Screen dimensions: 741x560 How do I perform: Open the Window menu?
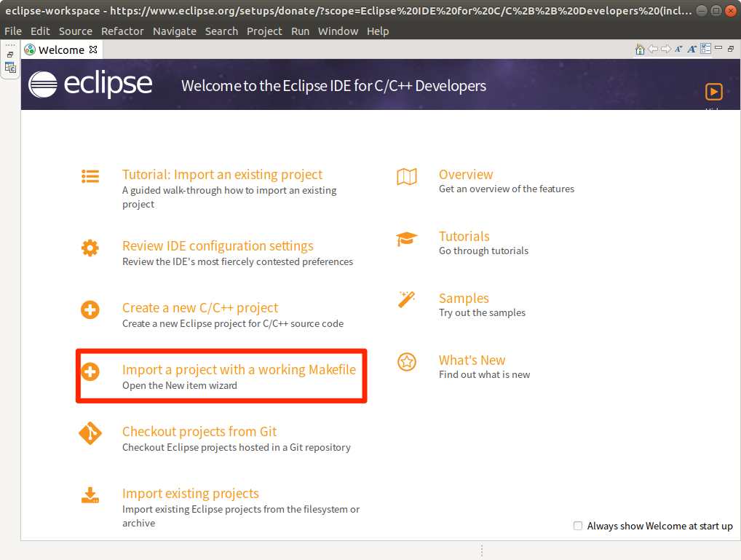tap(338, 31)
